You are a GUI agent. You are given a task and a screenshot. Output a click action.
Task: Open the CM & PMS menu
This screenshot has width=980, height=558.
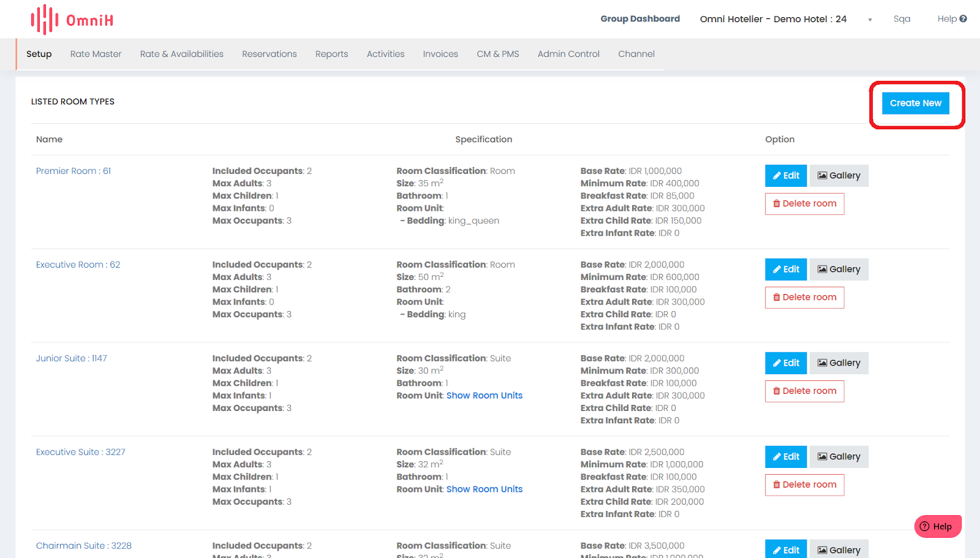tap(498, 54)
